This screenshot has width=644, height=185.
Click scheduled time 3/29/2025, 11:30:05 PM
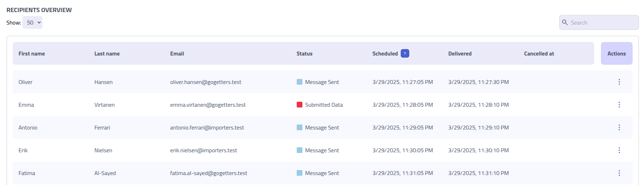click(402, 150)
